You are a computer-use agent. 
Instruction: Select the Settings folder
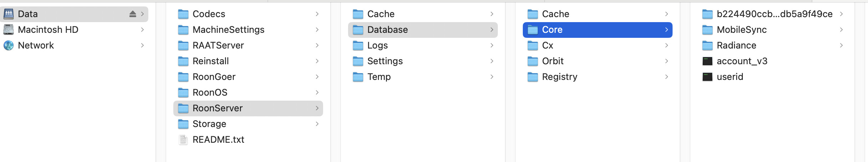(x=423, y=61)
